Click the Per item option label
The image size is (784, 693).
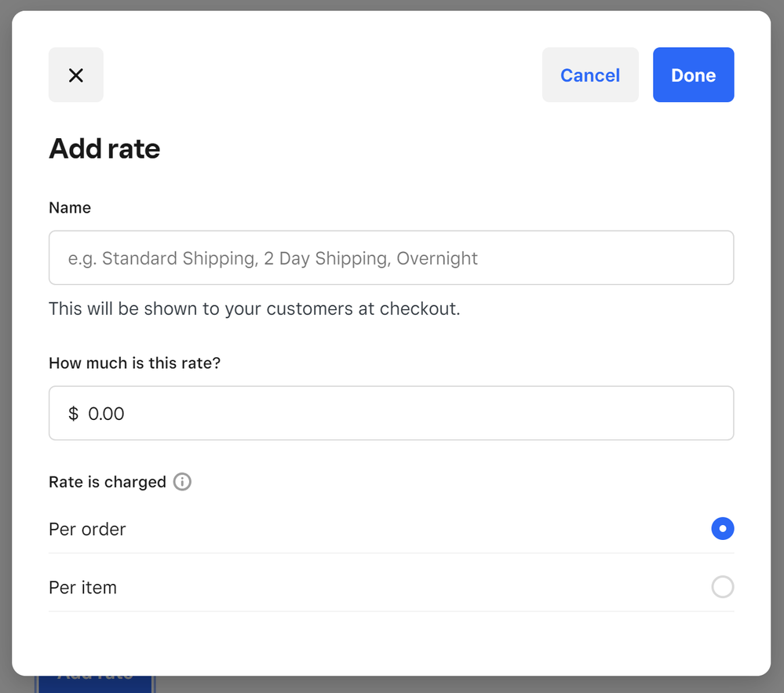pyautogui.click(x=82, y=587)
